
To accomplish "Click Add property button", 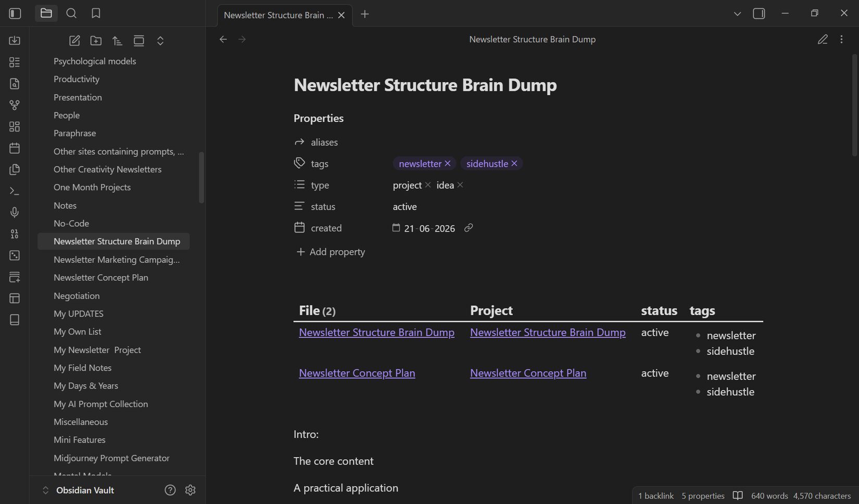I will (x=331, y=252).
